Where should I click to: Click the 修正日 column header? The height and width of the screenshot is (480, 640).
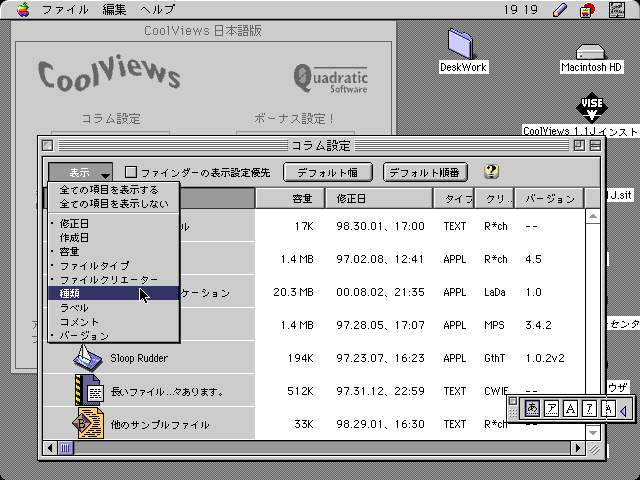pyautogui.click(x=379, y=199)
